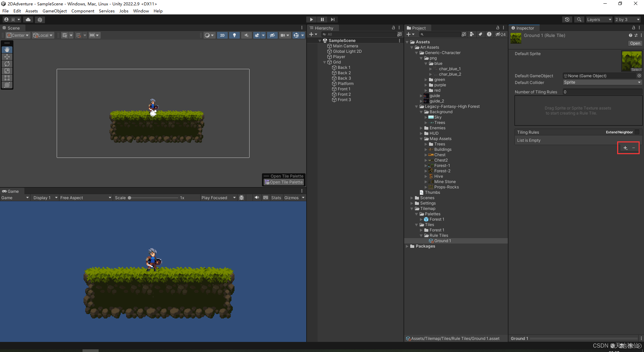Select the Rect tool
Image resolution: width=644 pixels, height=352 pixels.
coord(7,78)
